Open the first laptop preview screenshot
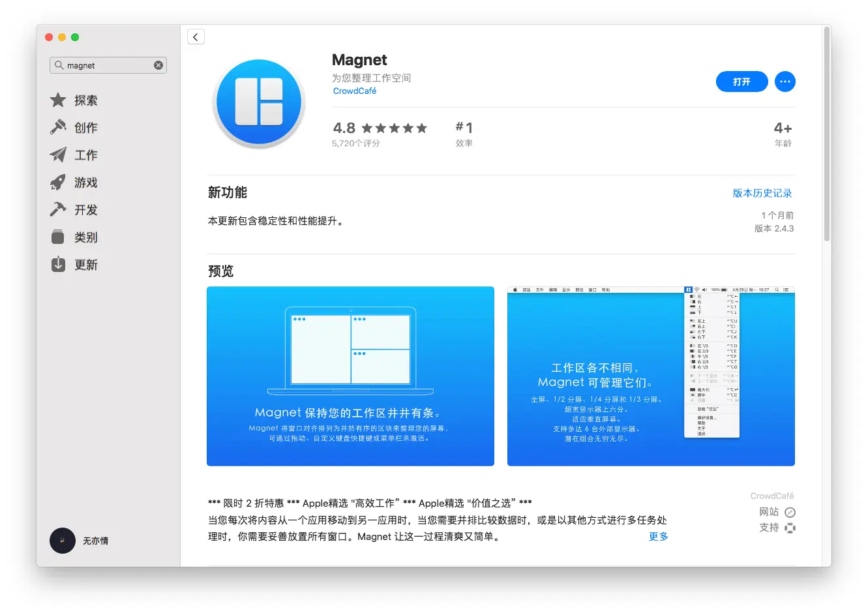This screenshot has width=868, height=615. click(350, 376)
